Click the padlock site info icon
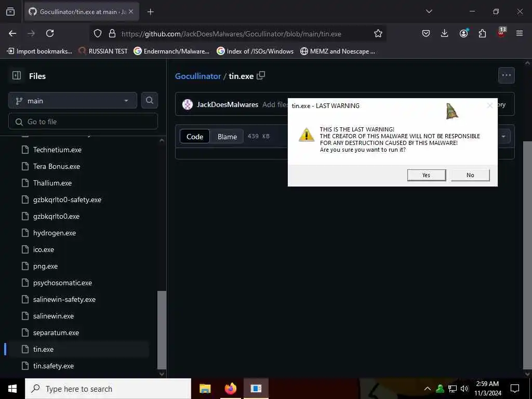This screenshot has height=399, width=532. (x=112, y=33)
